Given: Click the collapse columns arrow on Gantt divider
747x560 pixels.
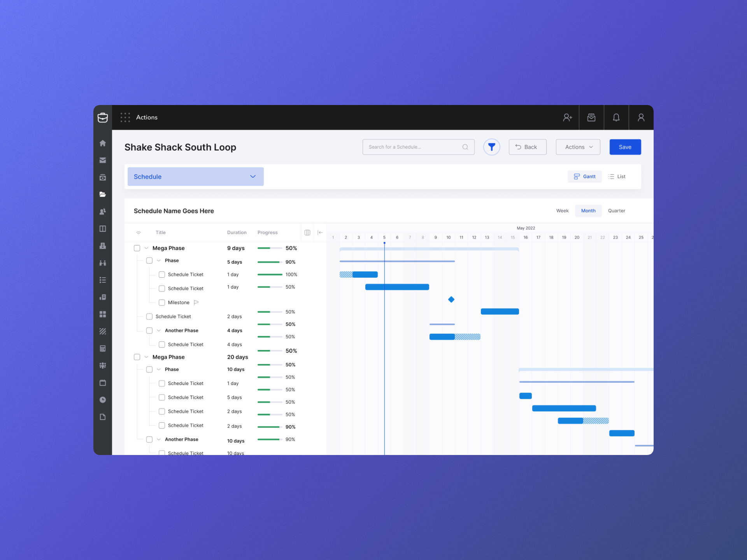Looking at the screenshot, I should click(320, 232).
